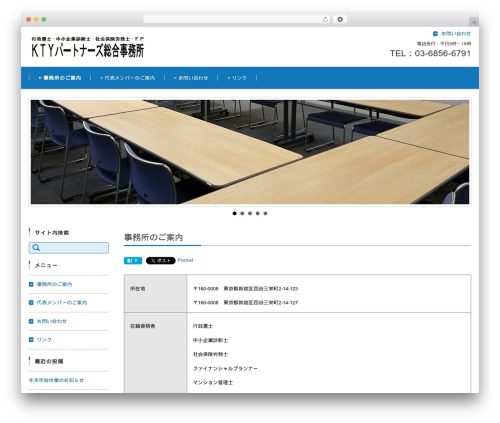This screenshot has width=500, height=423.
Task: Maximize the window with green button
Action: click(x=44, y=19)
